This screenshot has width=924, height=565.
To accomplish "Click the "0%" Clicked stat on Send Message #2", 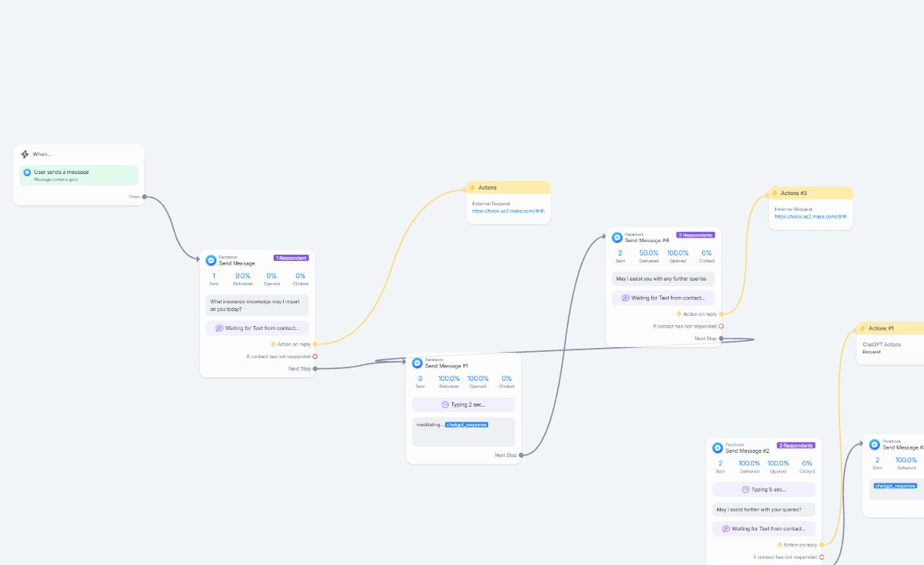I will tap(807, 463).
